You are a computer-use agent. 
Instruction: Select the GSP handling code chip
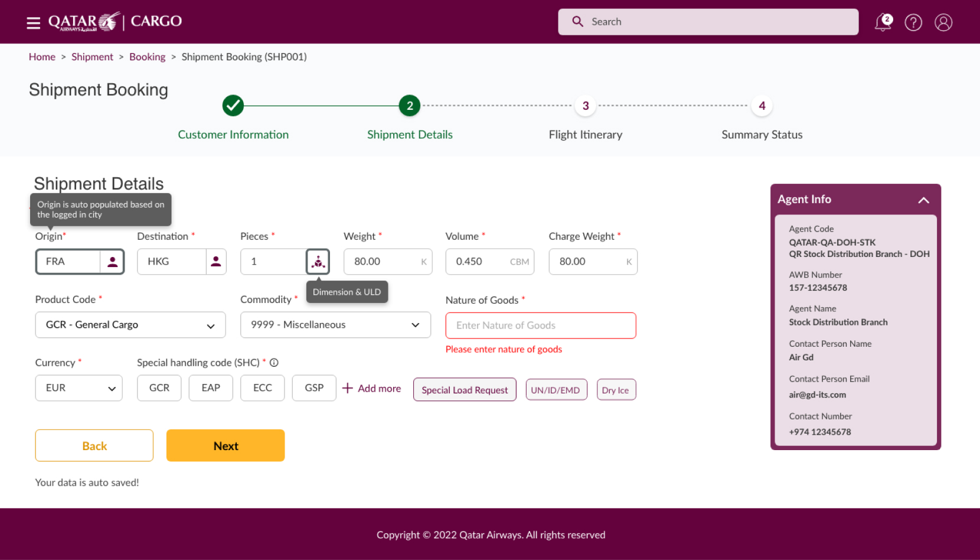point(314,388)
